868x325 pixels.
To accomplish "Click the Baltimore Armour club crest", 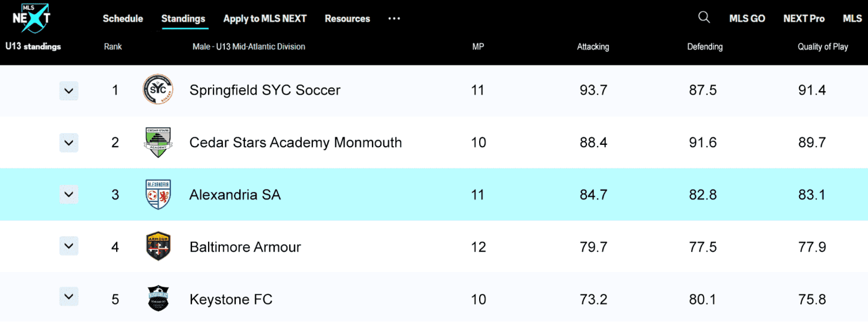I will 158,247.
